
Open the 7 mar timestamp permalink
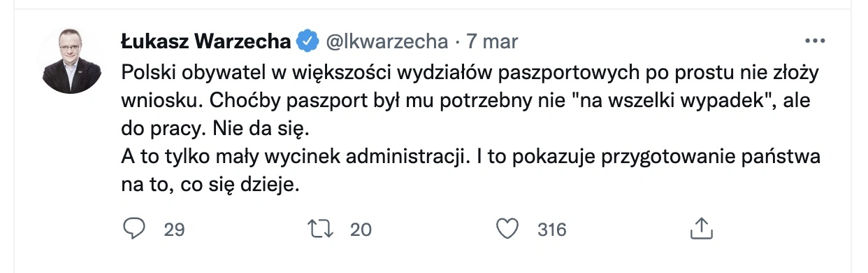tap(492, 41)
